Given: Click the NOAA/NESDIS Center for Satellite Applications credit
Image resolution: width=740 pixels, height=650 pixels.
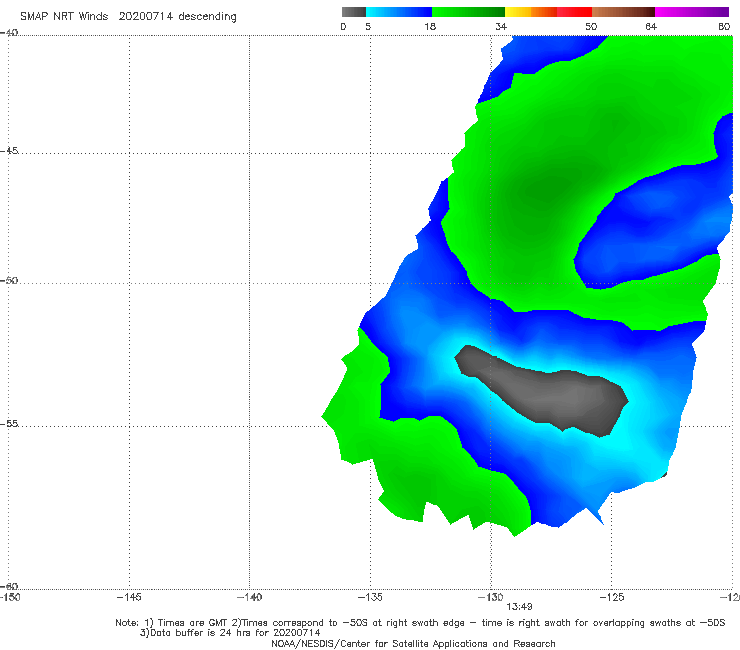Looking at the screenshot, I should pos(413,643).
